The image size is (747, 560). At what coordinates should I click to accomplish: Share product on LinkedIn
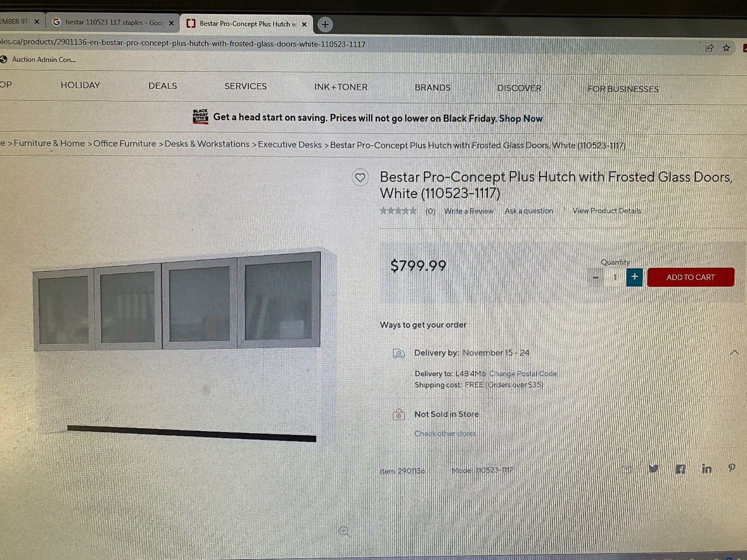pyautogui.click(x=706, y=469)
